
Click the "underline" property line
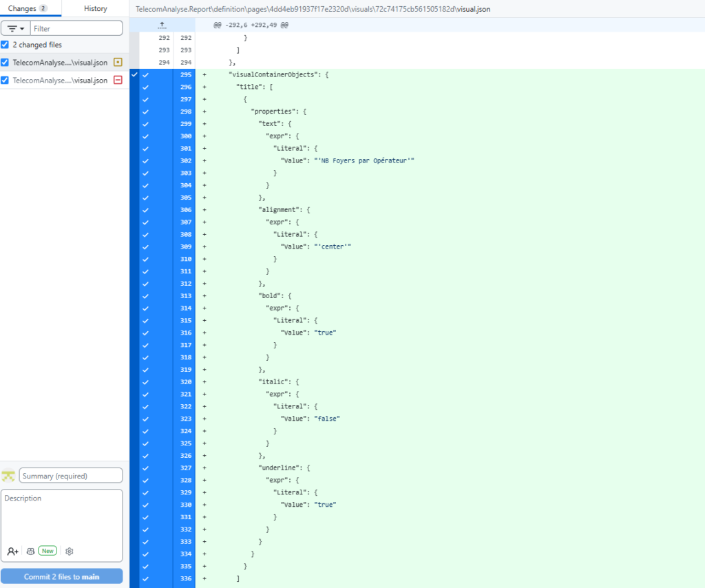pos(284,468)
